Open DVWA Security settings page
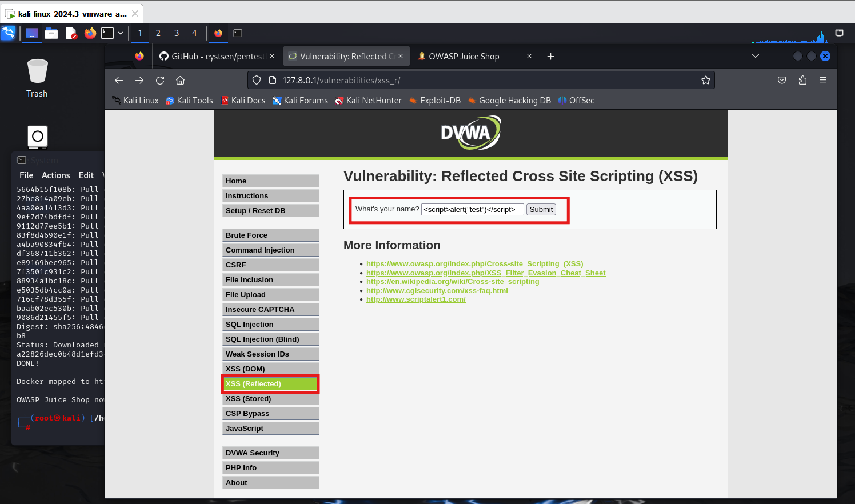 pos(270,453)
